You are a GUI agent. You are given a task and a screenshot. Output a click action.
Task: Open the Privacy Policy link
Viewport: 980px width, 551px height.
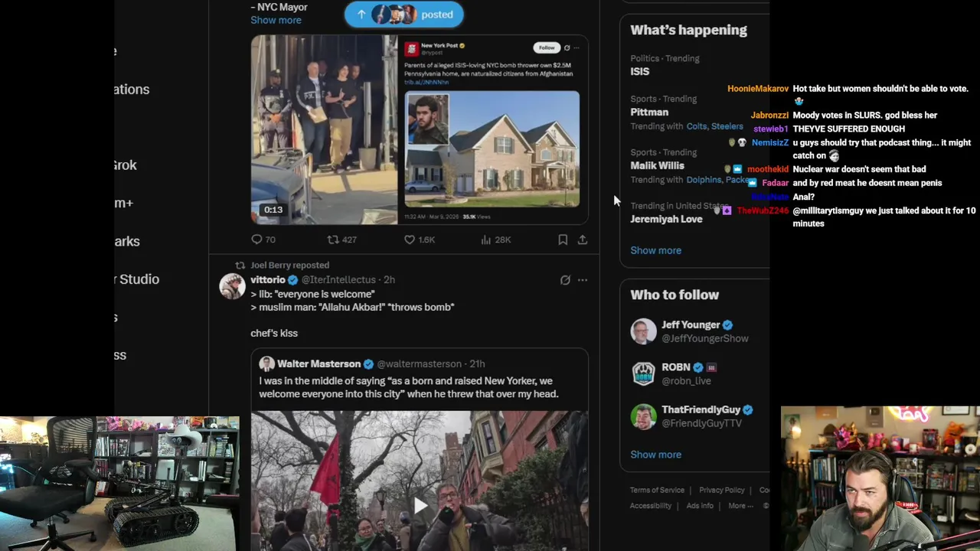point(721,490)
